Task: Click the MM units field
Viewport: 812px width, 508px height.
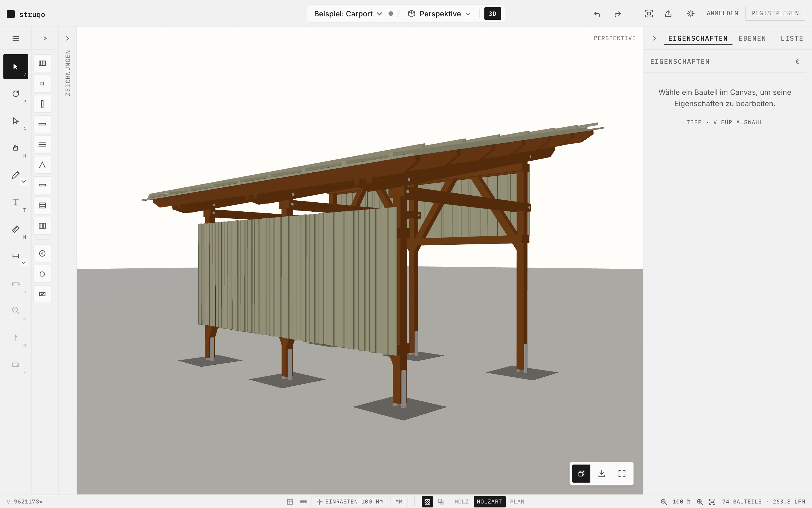Action: (399, 502)
